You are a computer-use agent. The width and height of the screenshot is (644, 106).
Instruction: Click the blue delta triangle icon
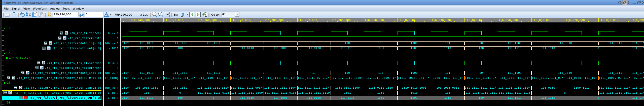tap(106, 14)
